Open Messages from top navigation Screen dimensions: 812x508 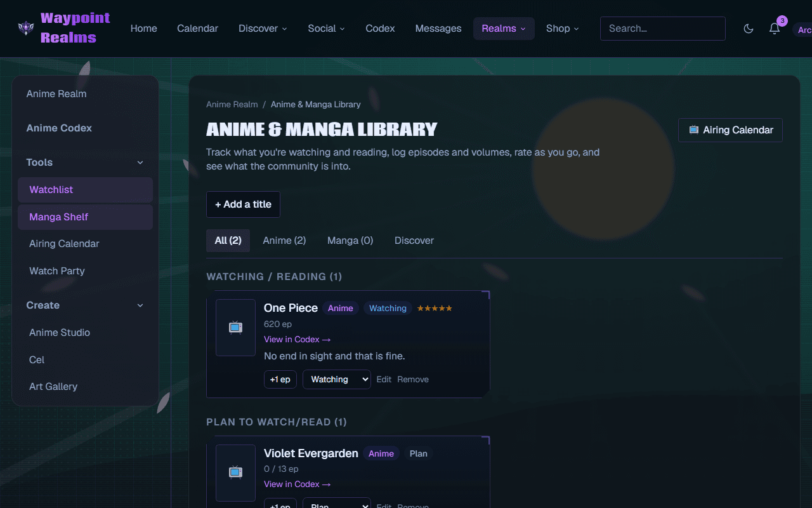[x=438, y=29]
